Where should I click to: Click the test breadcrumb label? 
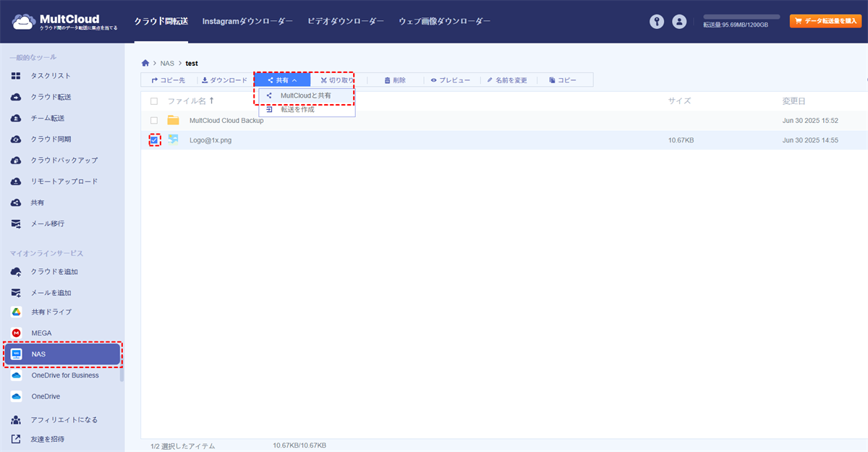192,64
